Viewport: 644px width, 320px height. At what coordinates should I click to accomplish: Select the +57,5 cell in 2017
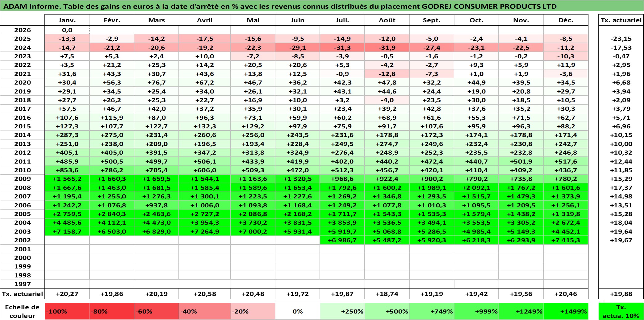click(x=67, y=109)
